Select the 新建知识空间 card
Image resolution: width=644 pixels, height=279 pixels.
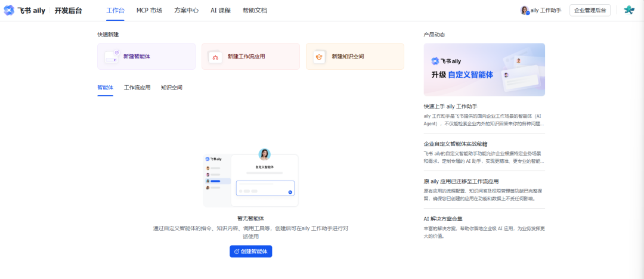[x=355, y=56]
